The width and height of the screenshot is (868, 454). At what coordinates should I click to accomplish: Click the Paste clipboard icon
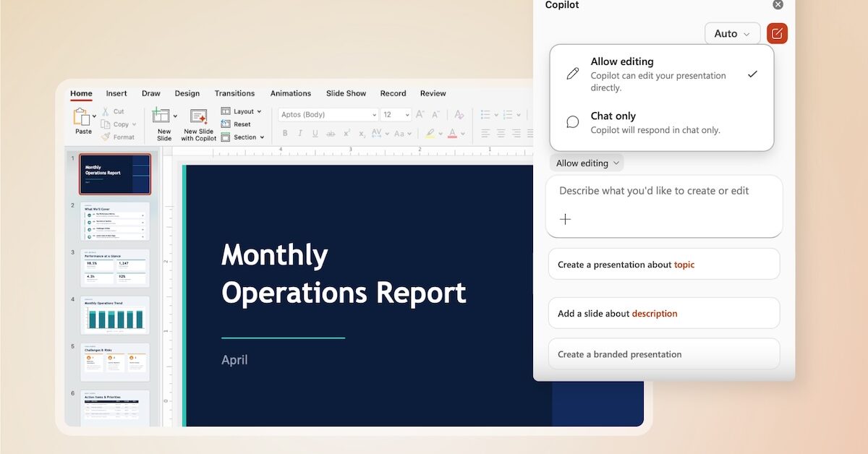81,116
